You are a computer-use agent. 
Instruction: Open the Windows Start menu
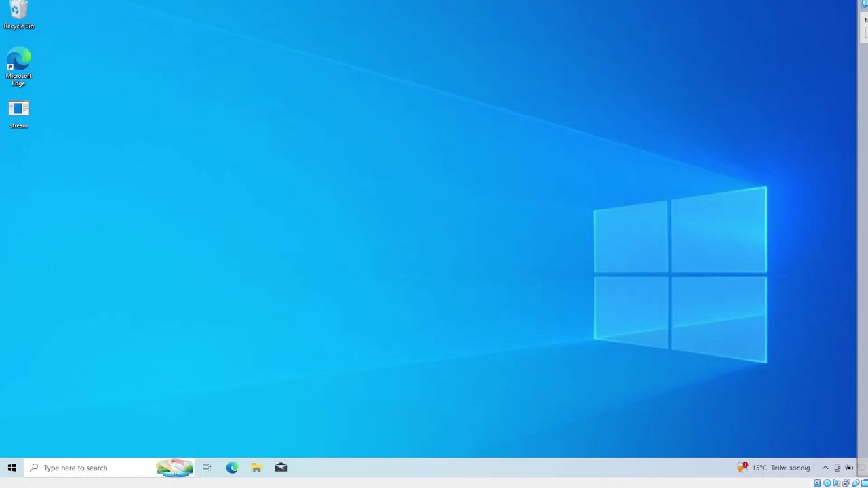12,468
